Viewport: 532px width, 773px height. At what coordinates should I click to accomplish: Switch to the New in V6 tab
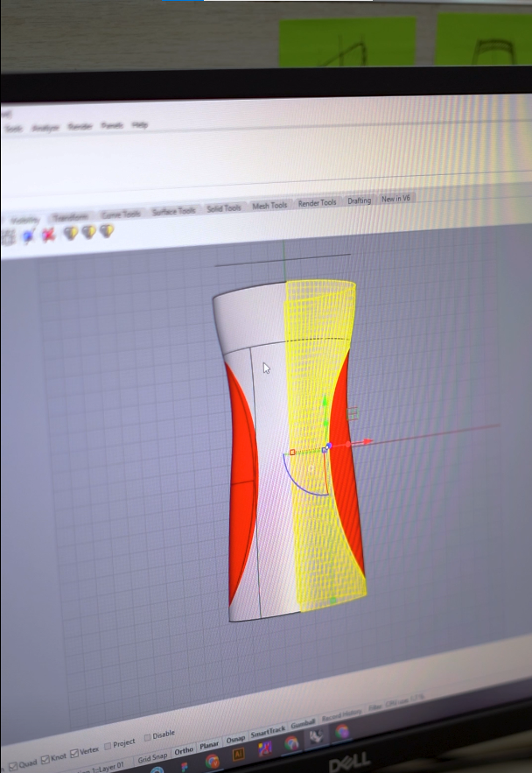pyautogui.click(x=395, y=199)
